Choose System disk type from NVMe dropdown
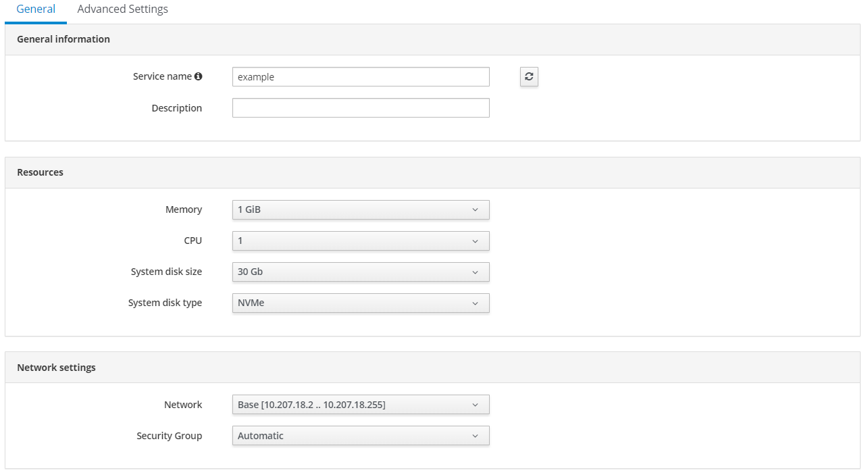The height and width of the screenshot is (475, 868). click(361, 303)
